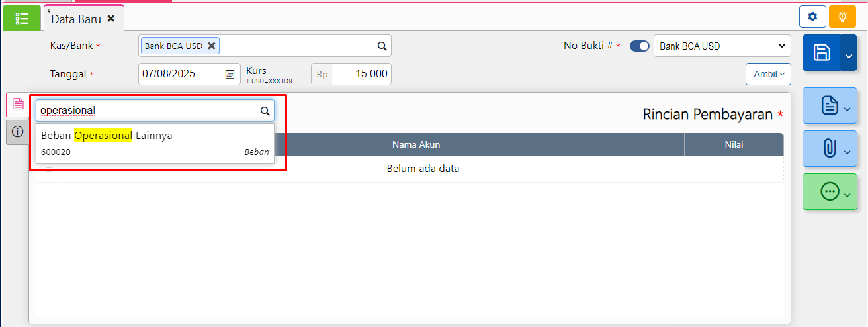Open the info side tab
The height and width of the screenshot is (327, 868).
tap(18, 132)
